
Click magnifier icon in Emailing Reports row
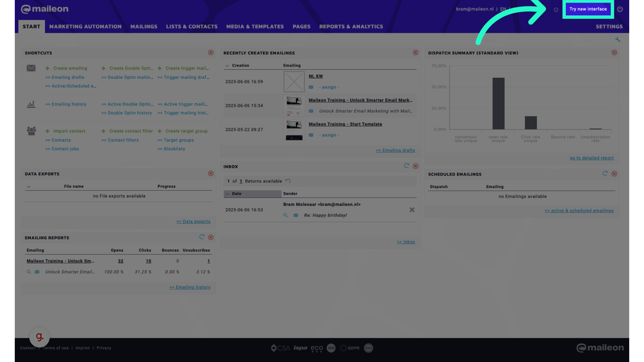[x=29, y=272]
